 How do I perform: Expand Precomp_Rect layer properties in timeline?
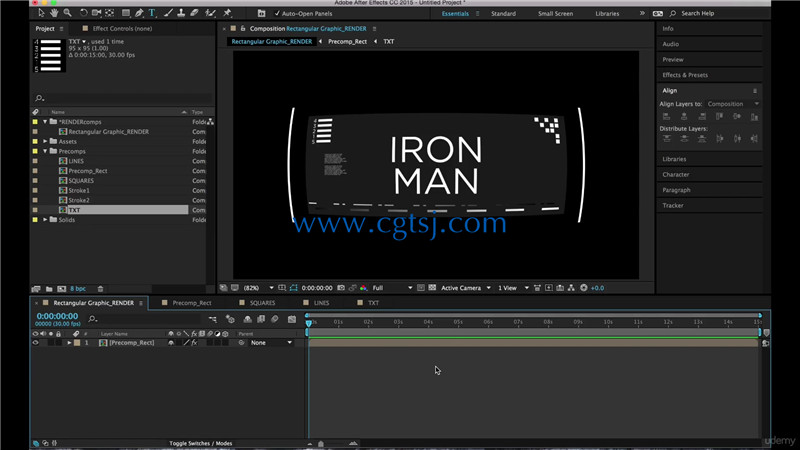69,343
